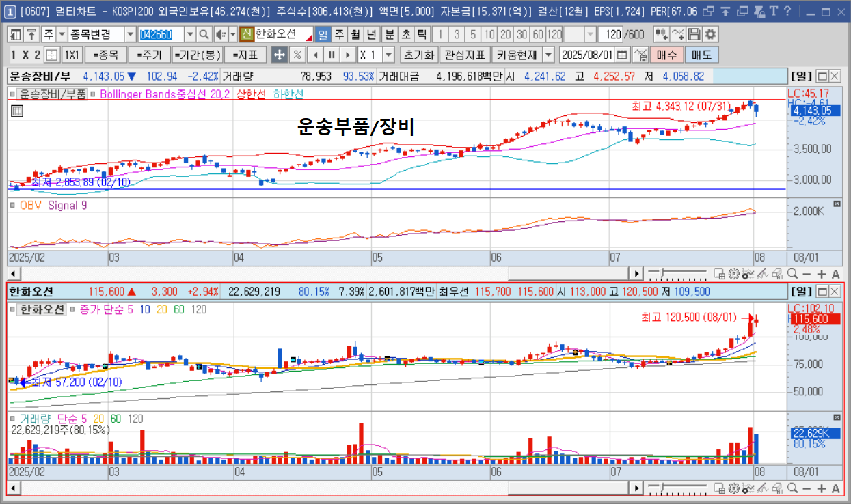Open gear settings icon in upper chart footer

pos(735,274)
